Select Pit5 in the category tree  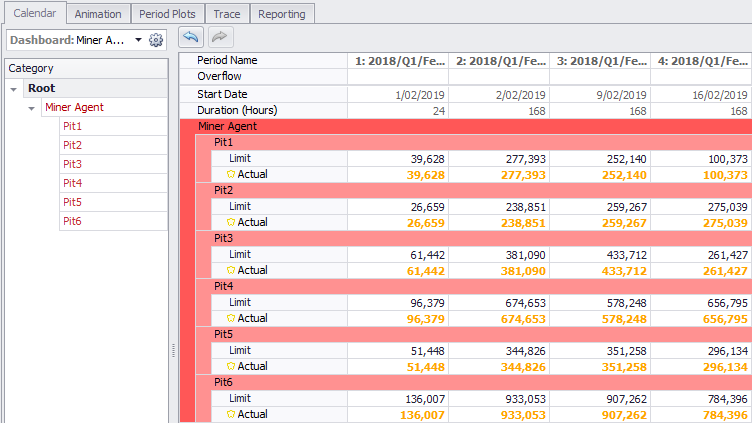pyautogui.click(x=72, y=202)
